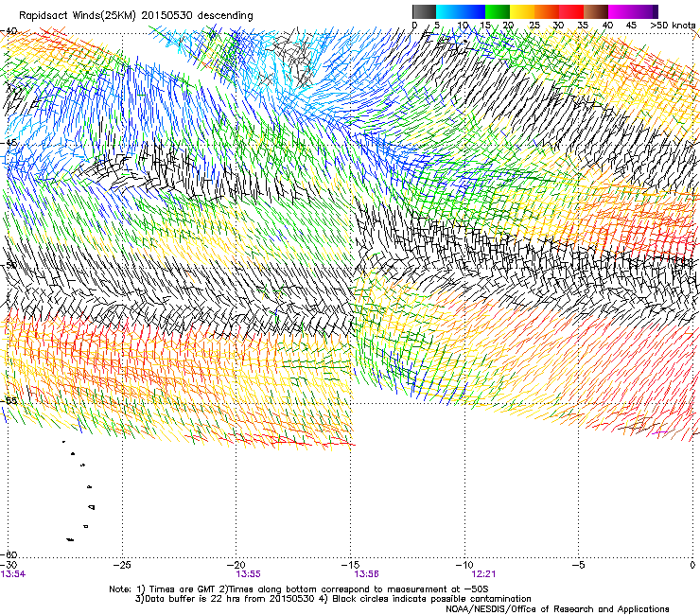Click the -30 longitude axis label

coord(9,565)
